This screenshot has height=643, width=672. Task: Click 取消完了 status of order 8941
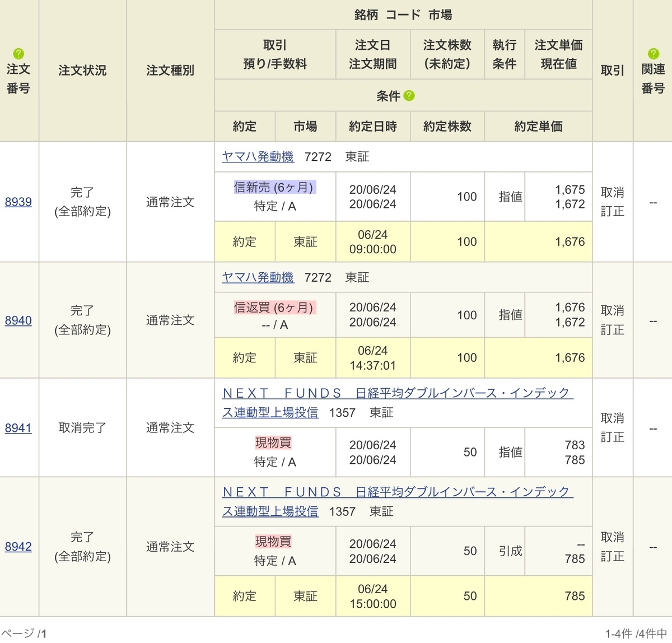pos(82,428)
